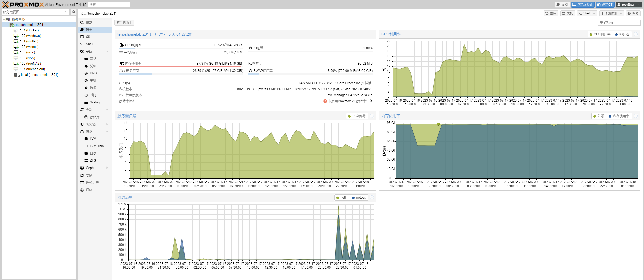Click the local (tenoshomelab-Z01) storage icon
Viewport: 644px width, 280px height.
pyautogui.click(x=17, y=75)
